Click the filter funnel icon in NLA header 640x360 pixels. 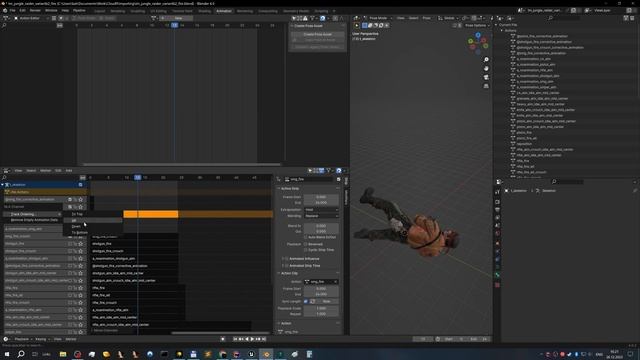click(x=328, y=171)
